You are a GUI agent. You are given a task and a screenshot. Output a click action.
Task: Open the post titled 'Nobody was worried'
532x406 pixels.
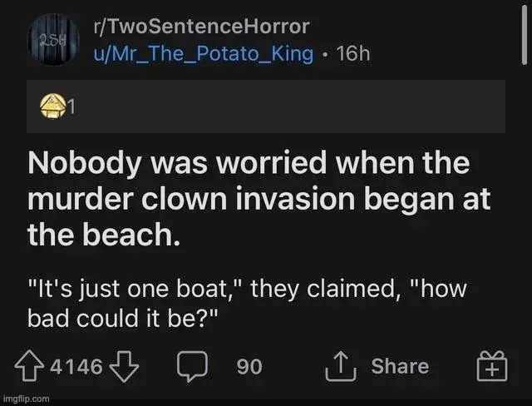point(249,162)
